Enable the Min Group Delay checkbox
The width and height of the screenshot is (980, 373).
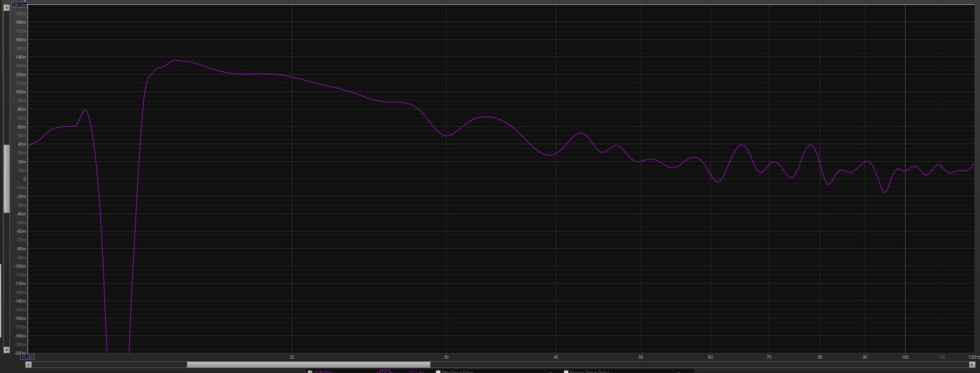(438, 372)
